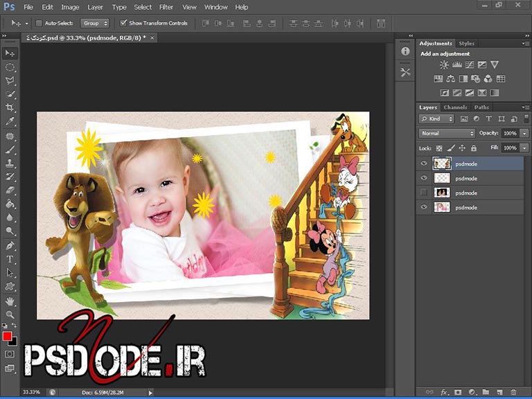The height and width of the screenshot is (399, 532).
Task: Select the Zoom tool in toolbox
Action: (10, 314)
